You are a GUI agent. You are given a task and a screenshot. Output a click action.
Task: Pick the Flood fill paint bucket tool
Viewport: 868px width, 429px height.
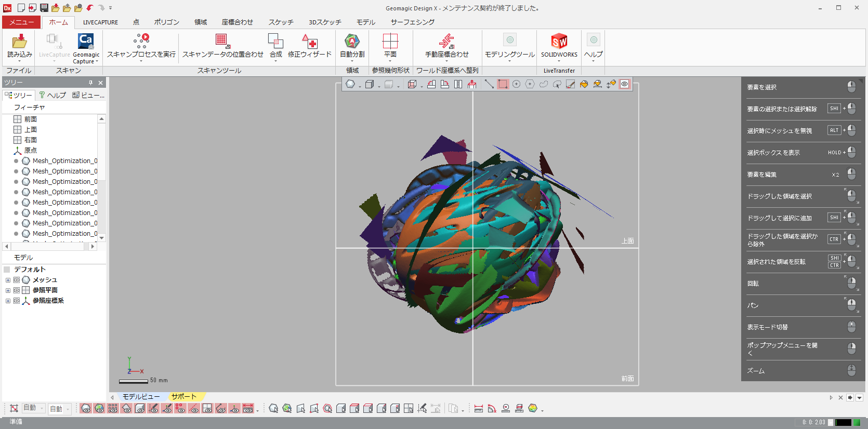[x=584, y=84]
